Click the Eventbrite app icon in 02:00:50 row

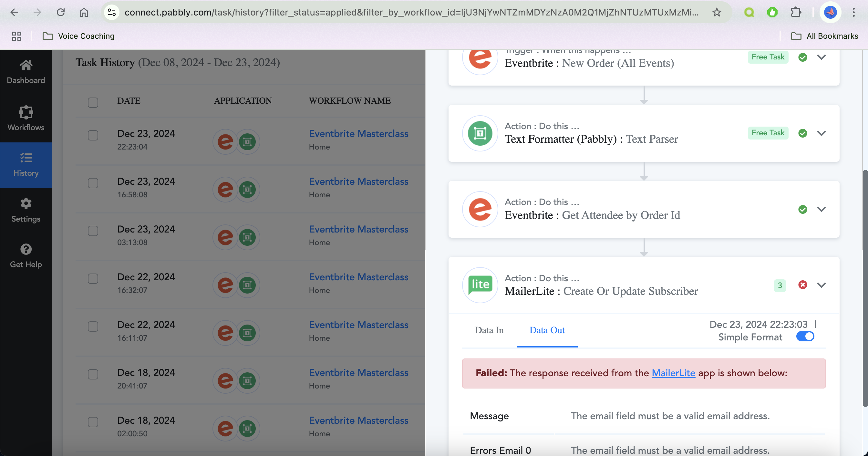[225, 429]
